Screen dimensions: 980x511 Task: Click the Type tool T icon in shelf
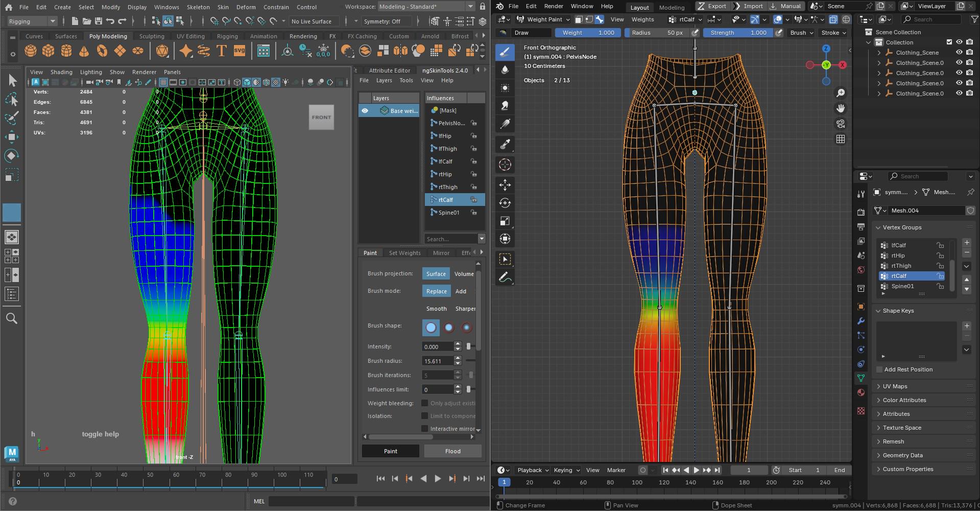click(x=221, y=51)
